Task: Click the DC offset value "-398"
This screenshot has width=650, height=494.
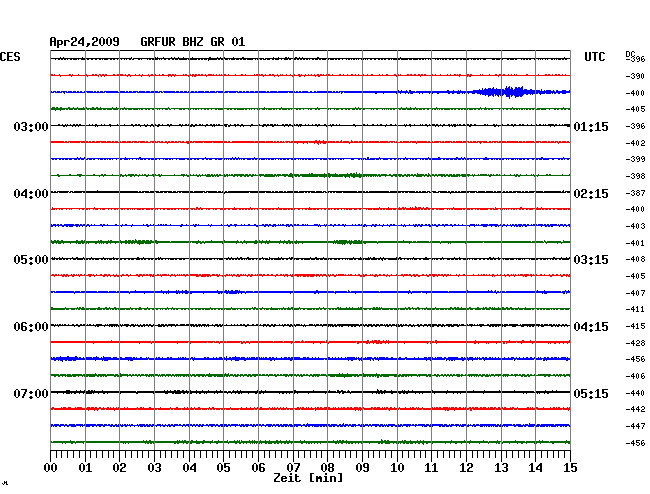Action: (x=635, y=176)
